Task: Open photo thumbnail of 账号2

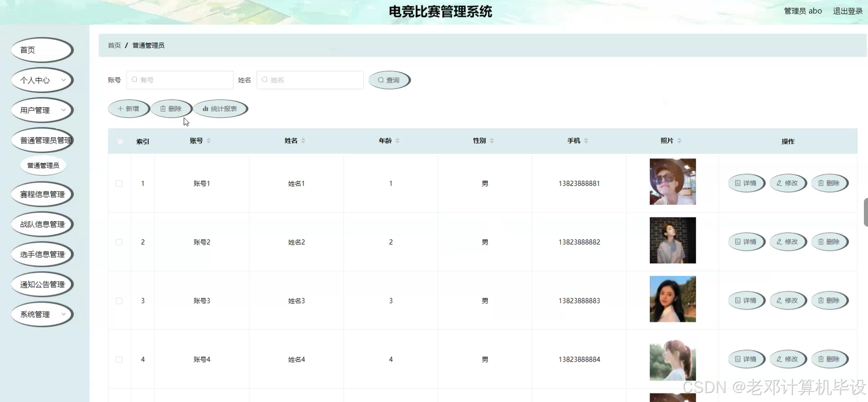Action: click(672, 240)
